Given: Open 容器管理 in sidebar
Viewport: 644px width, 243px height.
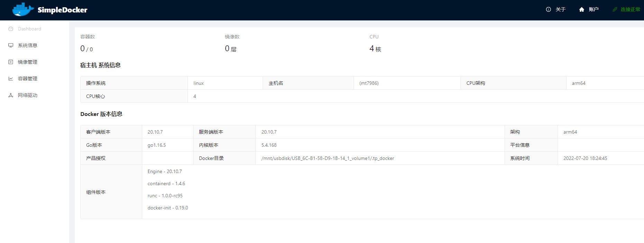Looking at the screenshot, I should click(x=27, y=79).
